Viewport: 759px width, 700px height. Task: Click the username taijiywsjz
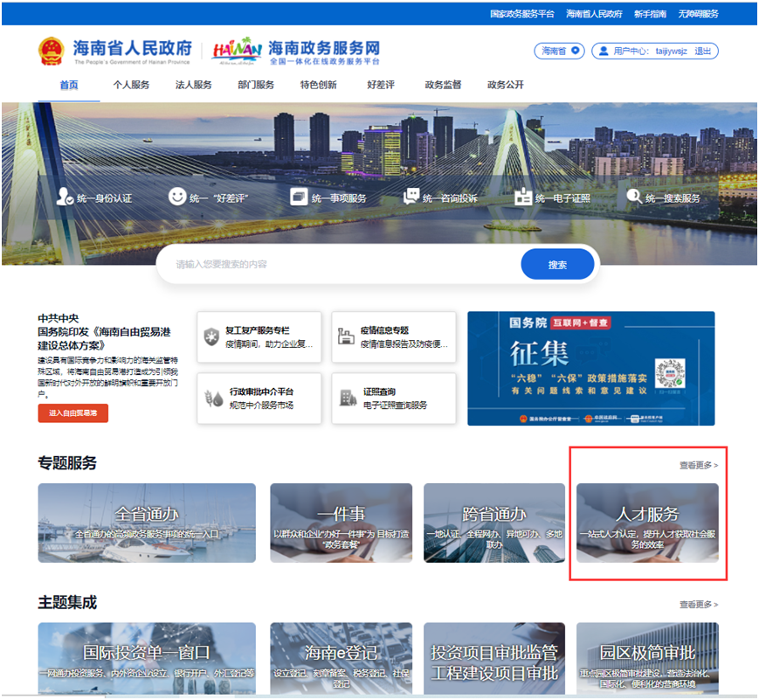[x=671, y=51]
